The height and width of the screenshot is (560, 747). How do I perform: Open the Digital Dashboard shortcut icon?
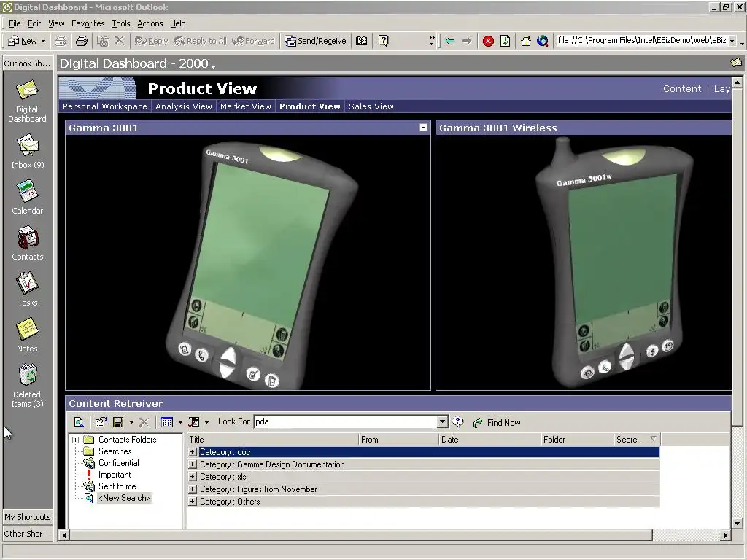pos(27,91)
